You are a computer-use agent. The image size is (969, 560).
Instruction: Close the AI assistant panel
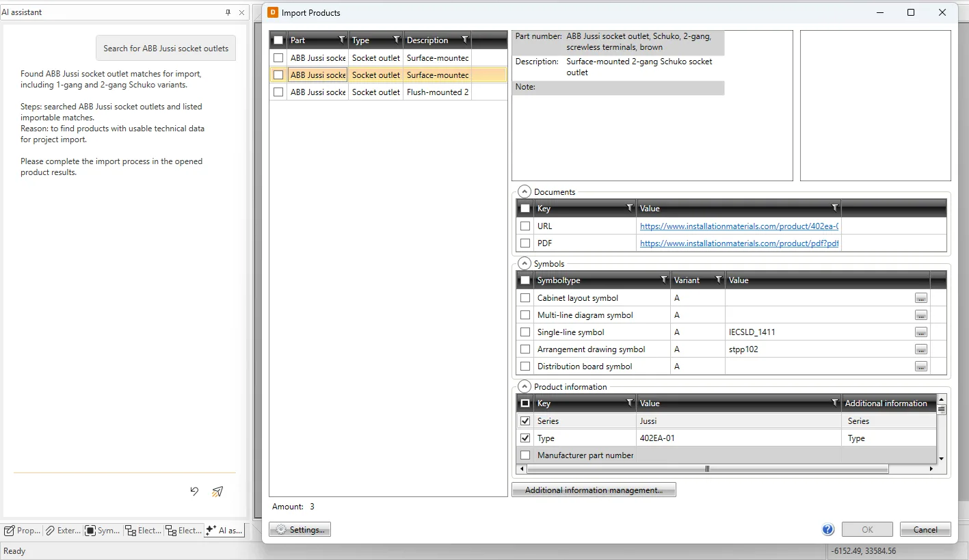coord(241,12)
